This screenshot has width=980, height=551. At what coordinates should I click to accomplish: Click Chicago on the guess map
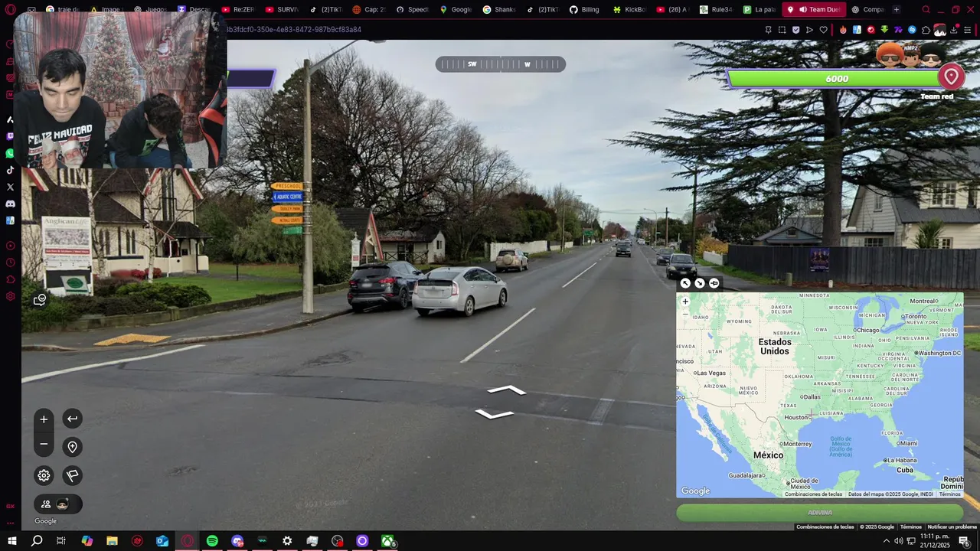coord(867,330)
